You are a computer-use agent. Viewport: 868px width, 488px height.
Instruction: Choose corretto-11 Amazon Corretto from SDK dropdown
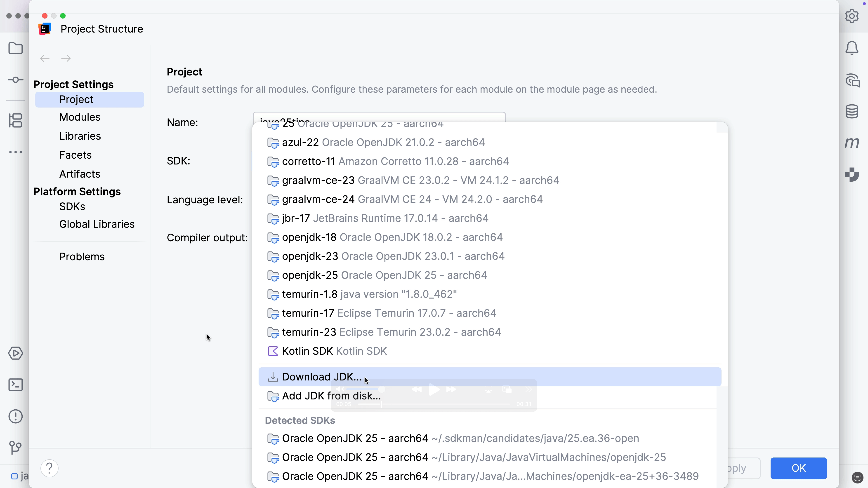pyautogui.click(x=387, y=161)
